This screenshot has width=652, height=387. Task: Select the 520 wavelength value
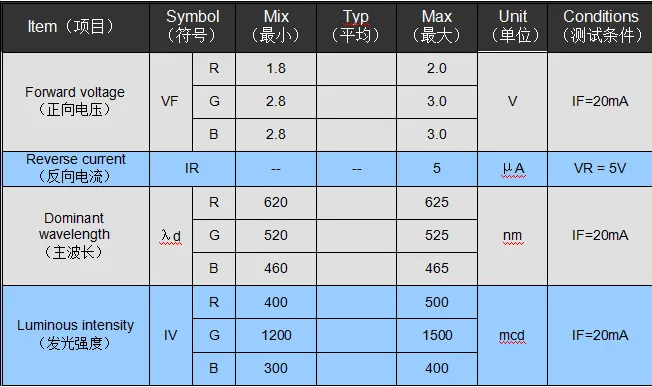click(276, 236)
